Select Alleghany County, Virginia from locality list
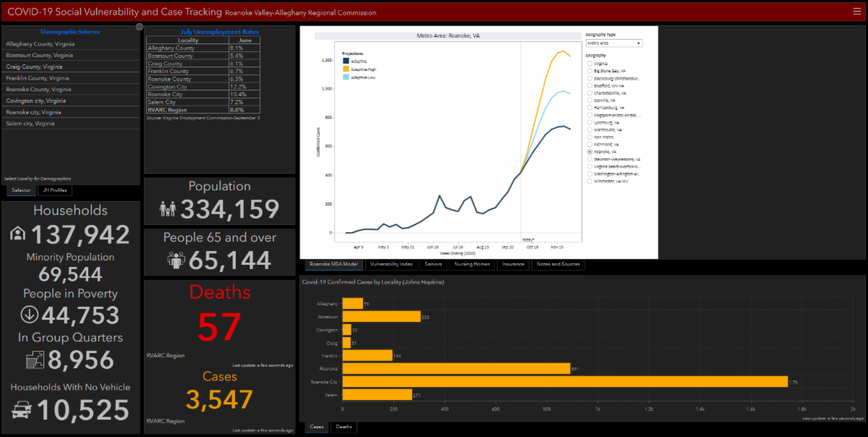 [x=40, y=44]
